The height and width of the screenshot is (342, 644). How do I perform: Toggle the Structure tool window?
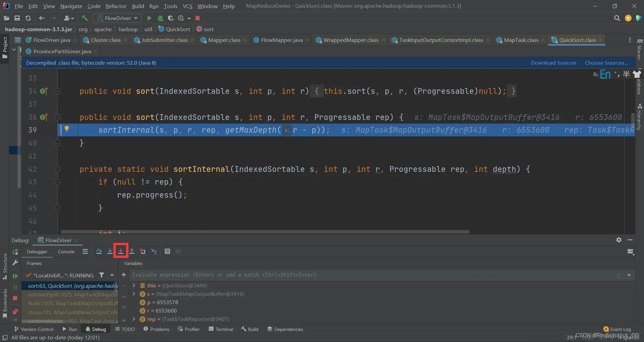(x=5, y=266)
